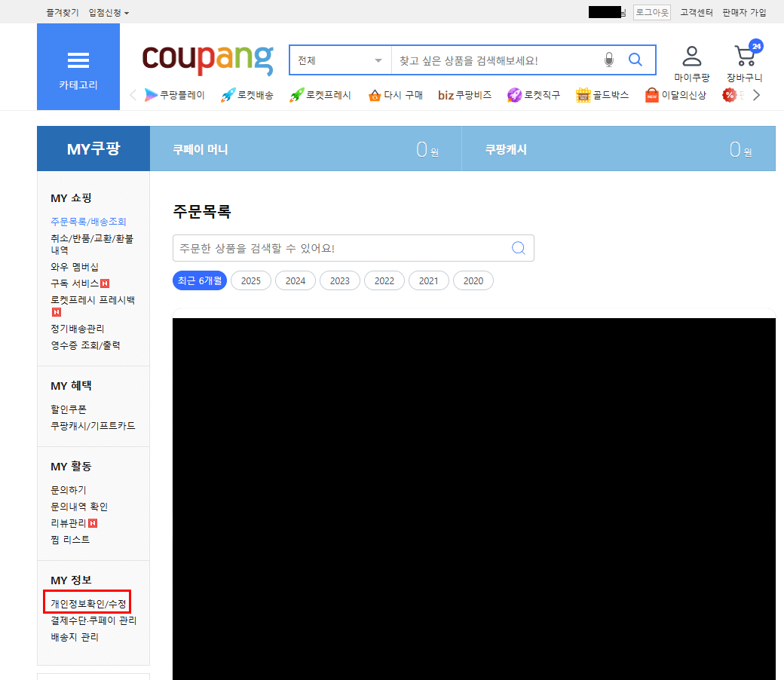Click the 로켓프레시 icon
The height and width of the screenshot is (680, 784).
(299, 95)
